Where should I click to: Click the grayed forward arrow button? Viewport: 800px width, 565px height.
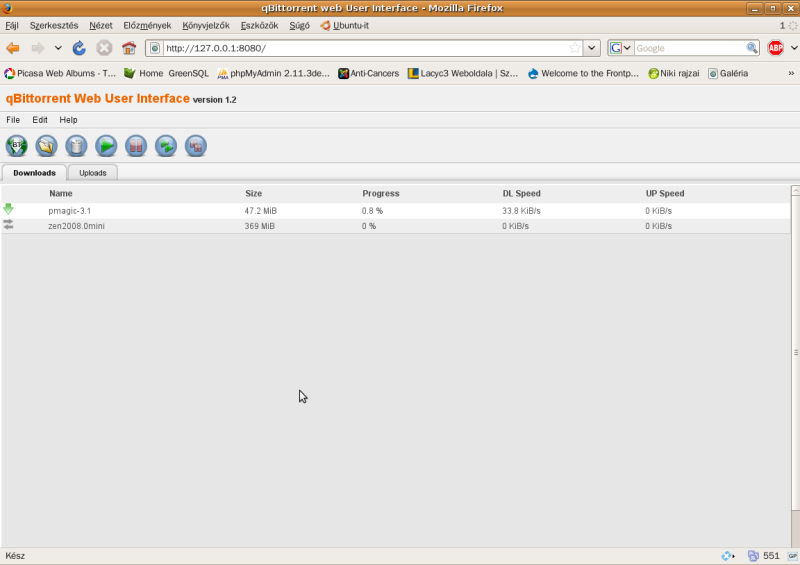tap(38, 48)
